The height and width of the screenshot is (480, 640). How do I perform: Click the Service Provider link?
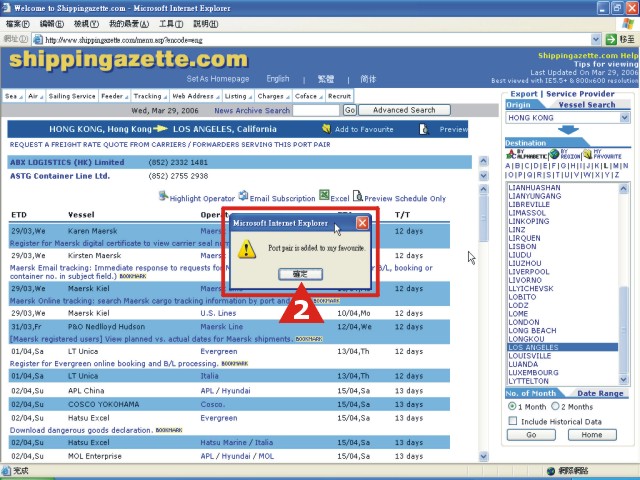(x=580, y=94)
